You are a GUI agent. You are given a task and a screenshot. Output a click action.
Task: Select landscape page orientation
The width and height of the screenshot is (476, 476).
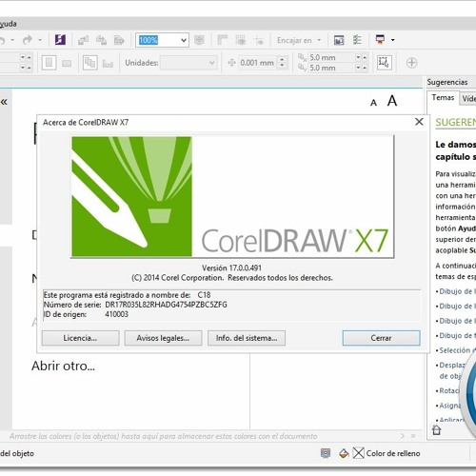pyautogui.click(x=67, y=64)
